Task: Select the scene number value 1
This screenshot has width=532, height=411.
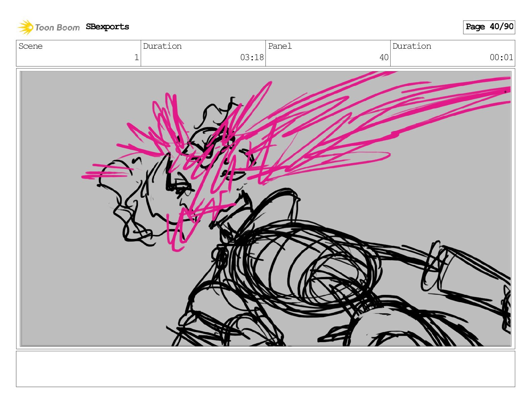Action: pos(136,57)
